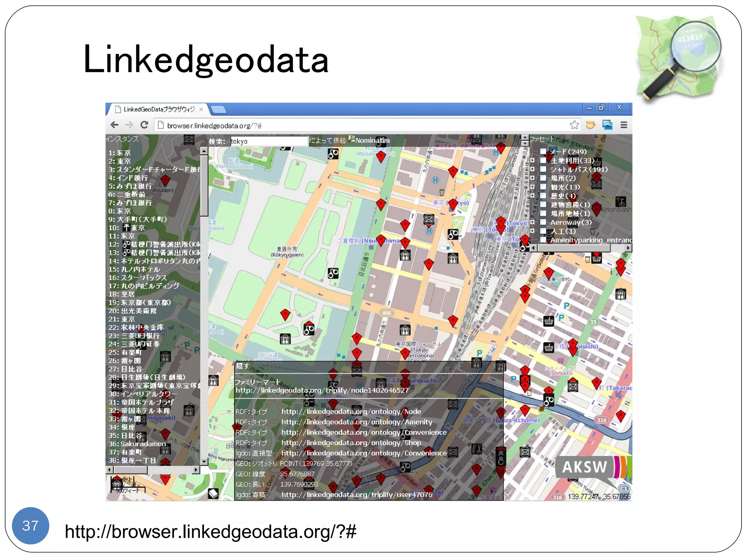Open the Chrome menu hamburger icon
Image resolution: width=747 pixels, height=560 pixels.
(624, 125)
